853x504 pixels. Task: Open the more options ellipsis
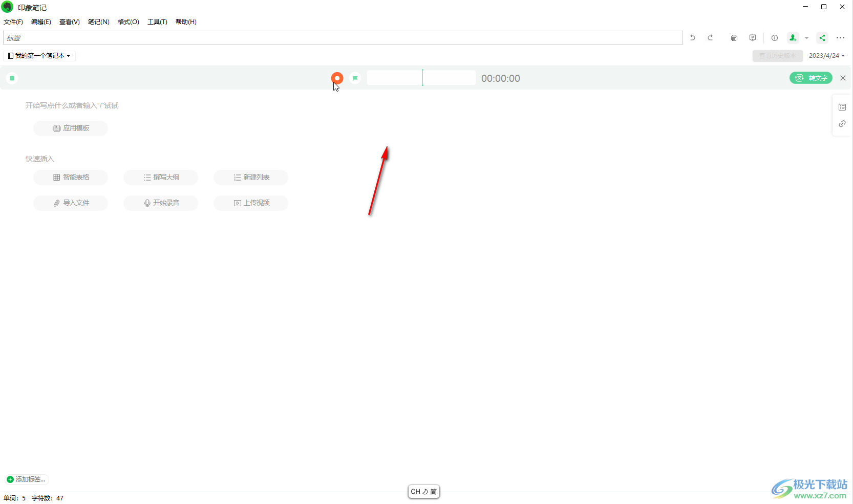[841, 38]
